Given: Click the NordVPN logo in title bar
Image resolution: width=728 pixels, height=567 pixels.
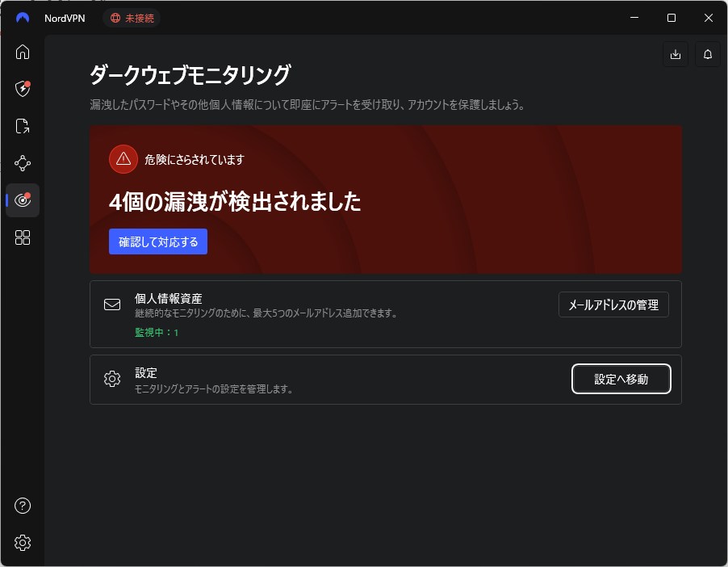Looking at the screenshot, I should [23, 18].
